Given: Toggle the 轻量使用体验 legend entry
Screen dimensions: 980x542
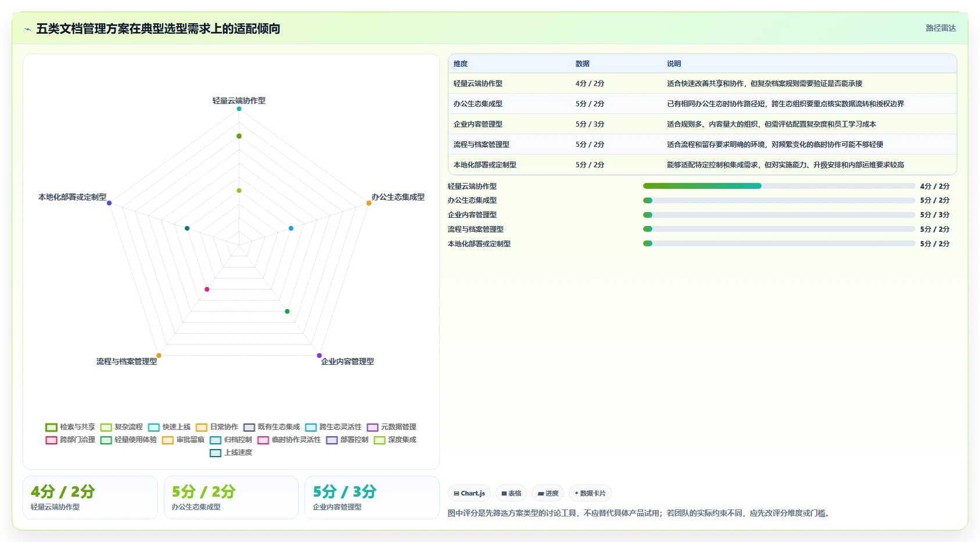Looking at the screenshot, I should tap(128, 440).
